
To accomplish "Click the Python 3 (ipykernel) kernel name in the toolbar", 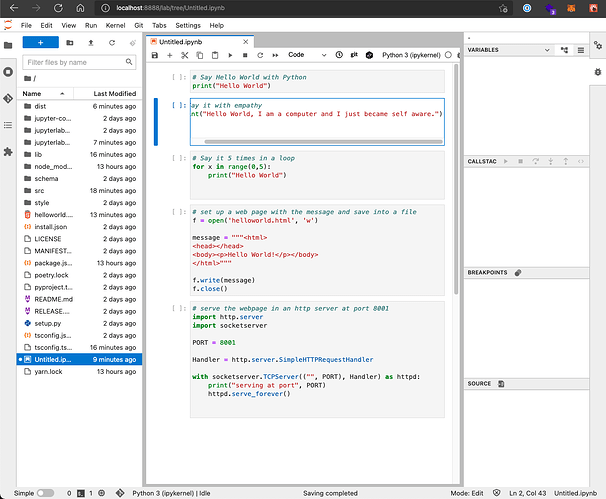I will pos(413,55).
